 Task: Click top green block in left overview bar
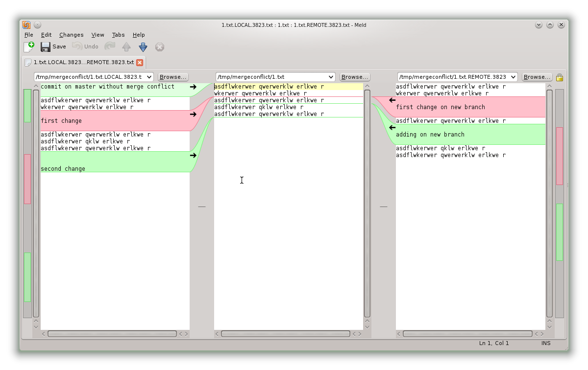coord(27,105)
